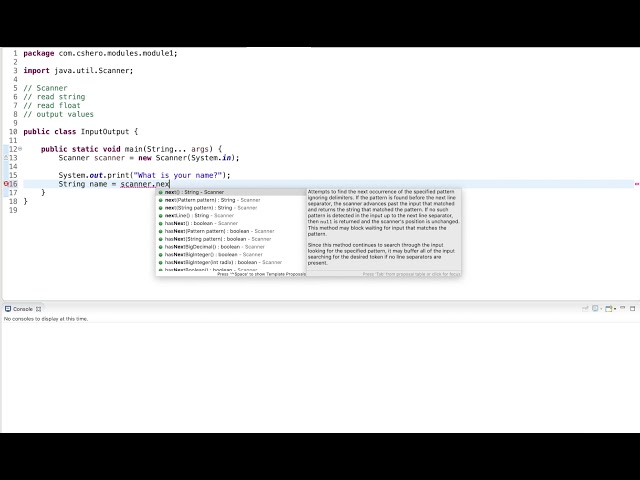
Task: Click the package declaration line
Action: click(x=100, y=53)
